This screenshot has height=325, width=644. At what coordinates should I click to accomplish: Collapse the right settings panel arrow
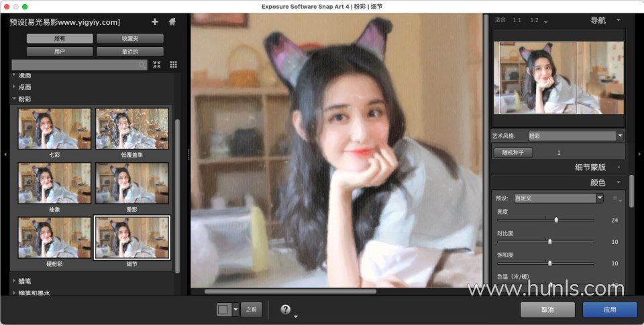(x=639, y=154)
